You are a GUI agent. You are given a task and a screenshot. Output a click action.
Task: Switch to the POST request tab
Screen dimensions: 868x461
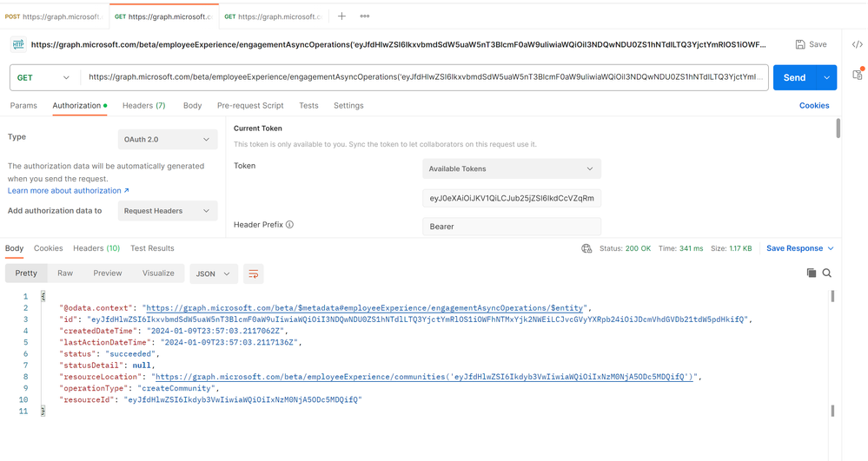[x=54, y=16]
